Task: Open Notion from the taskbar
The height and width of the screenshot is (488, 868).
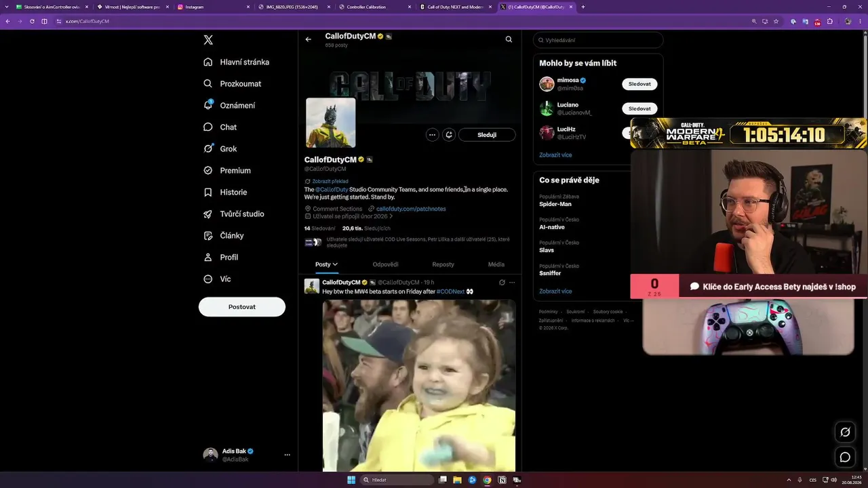Action: pos(502,480)
